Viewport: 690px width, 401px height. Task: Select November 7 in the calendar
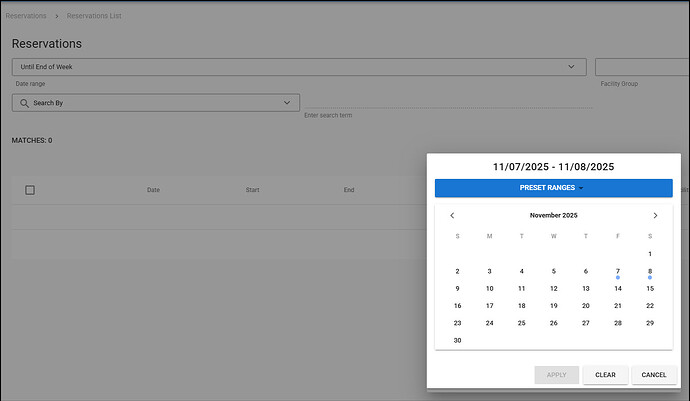click(x=618, y=271)
